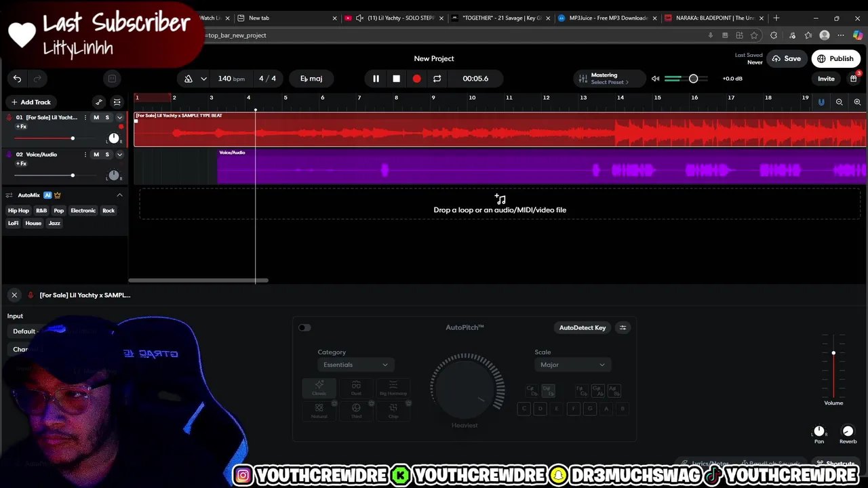Toggle record arm on track 01
This screenshot has width=868, height=488.
tap(121, 127)
